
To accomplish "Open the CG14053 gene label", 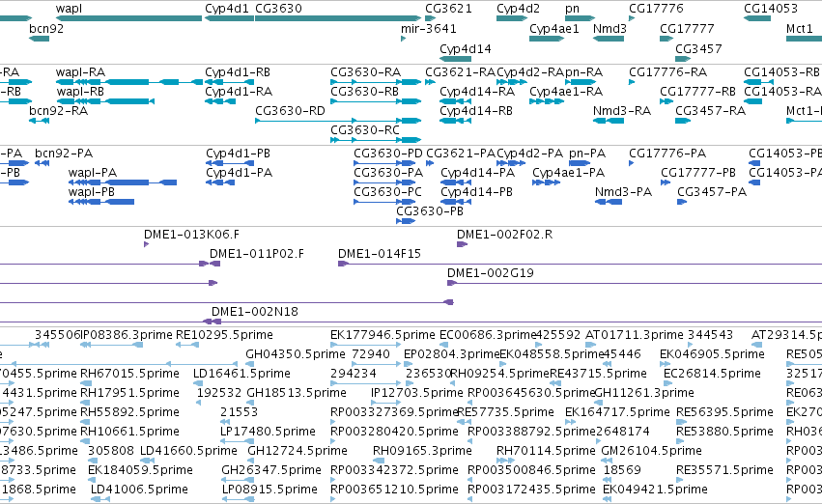I will (x=771, y=9).
